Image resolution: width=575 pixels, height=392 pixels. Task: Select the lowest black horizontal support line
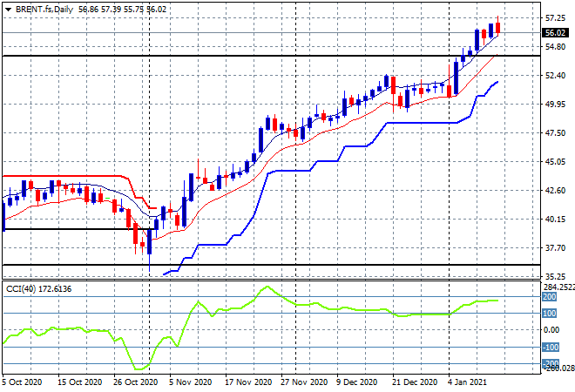[x=261, y=264]
